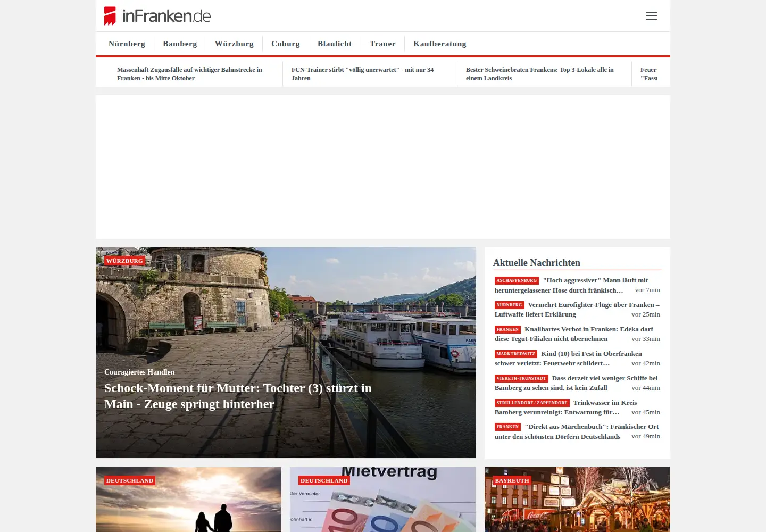Image resolution: width=766 pixels, height=532 pixels.
Task: Click the "vor 49min" timestamp
Action: click(646, 436)
